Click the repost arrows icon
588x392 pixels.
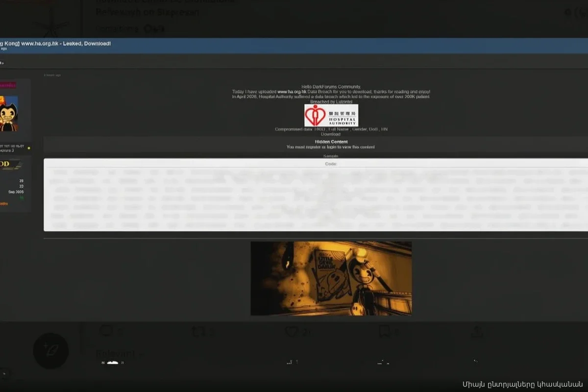coord(198,332)
